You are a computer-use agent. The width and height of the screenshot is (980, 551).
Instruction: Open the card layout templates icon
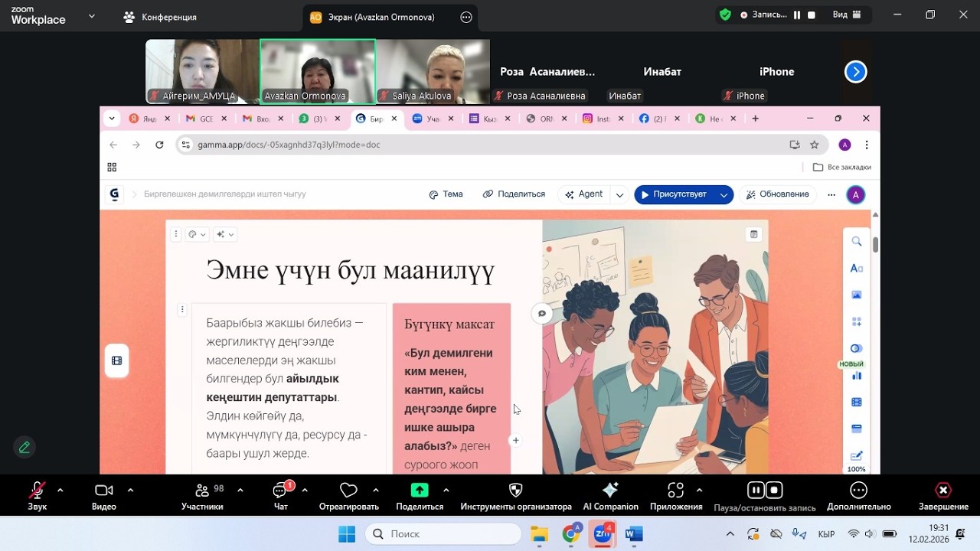click(x=856, y=321)
